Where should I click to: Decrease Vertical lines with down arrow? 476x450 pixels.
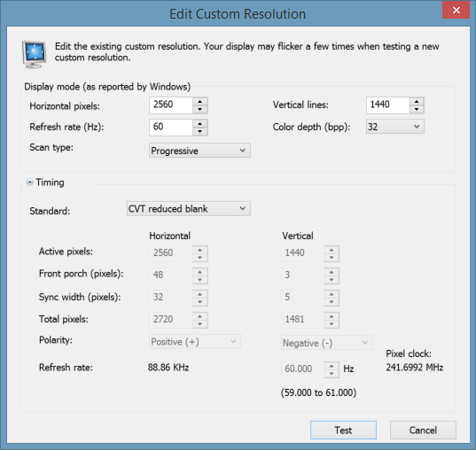[x=417, y=109]
